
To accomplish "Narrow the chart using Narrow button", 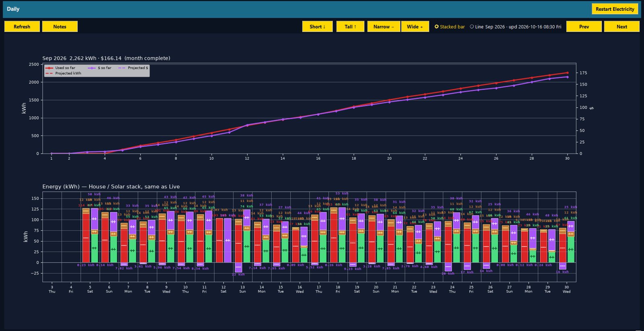I will click(x=384, y=27).
